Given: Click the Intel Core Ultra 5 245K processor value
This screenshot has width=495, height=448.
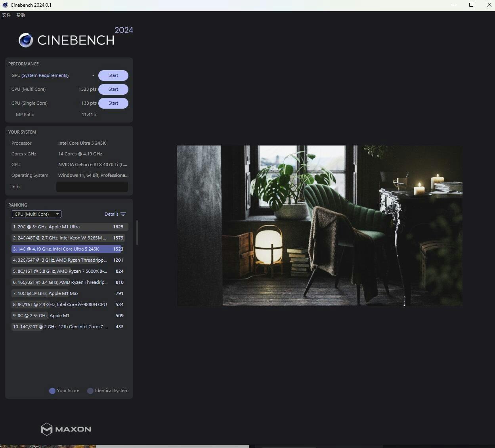Looking at the screenshot, I should 82,143.
